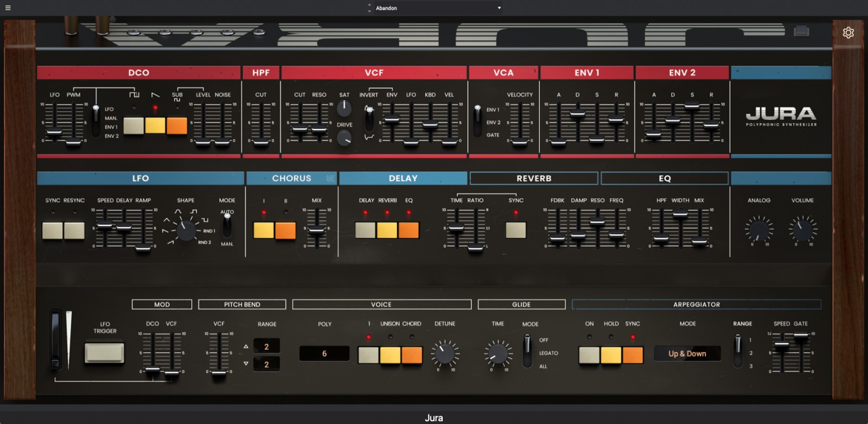Decrease pitch bend range with down arrow

tap(246, 363)
